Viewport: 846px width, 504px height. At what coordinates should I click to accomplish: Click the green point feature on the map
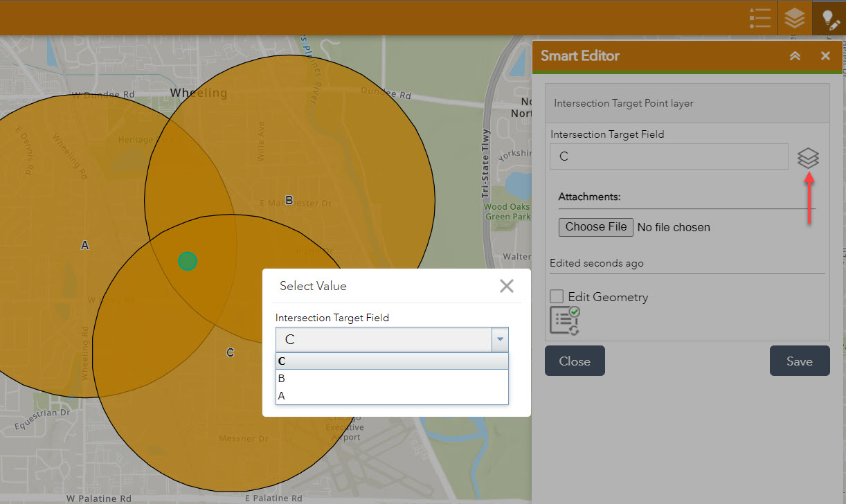coord(188,262)
